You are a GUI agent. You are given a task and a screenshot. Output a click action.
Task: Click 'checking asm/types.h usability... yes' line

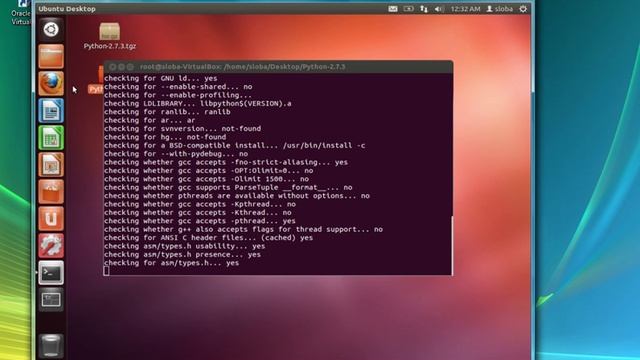tap(184, 246)
